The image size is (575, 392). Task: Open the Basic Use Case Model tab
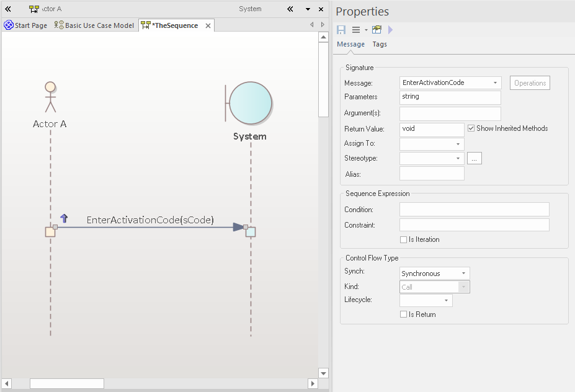(x=94, y=25)
